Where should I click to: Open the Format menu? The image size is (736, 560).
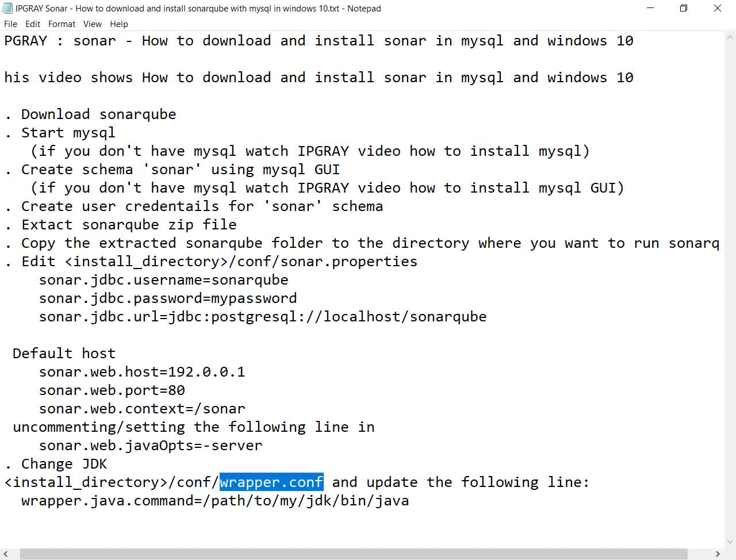tap(62, 24)
